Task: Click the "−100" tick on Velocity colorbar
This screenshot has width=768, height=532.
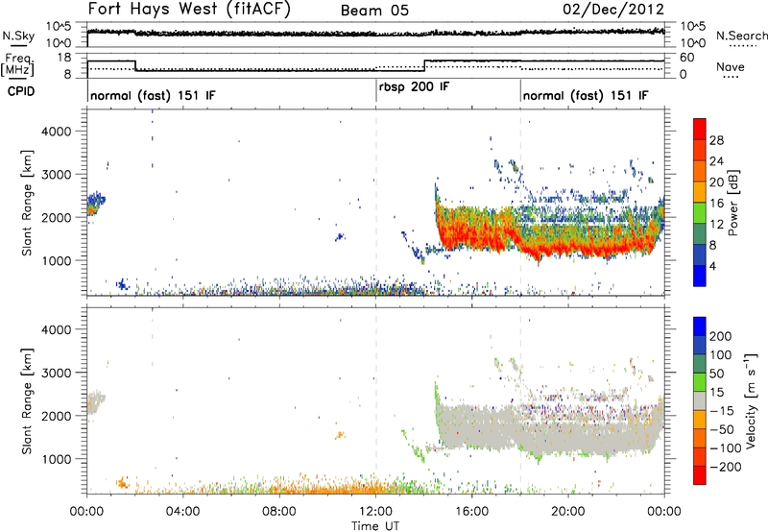Action: click(x=725, y=448)
